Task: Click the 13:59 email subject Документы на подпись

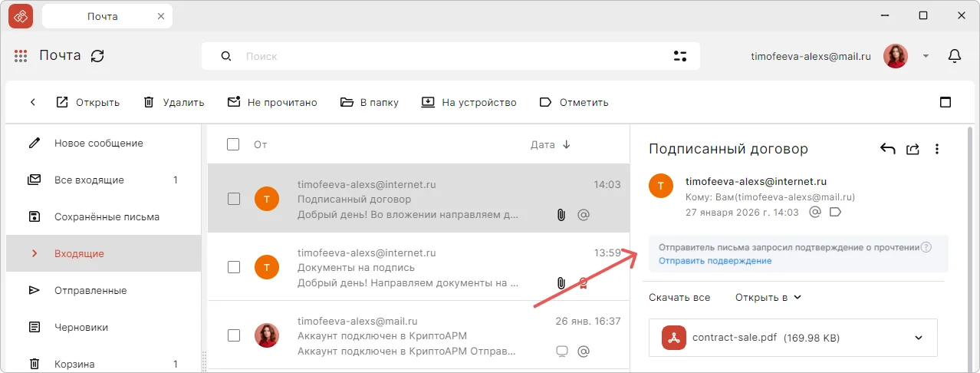Action: (356, 268)
